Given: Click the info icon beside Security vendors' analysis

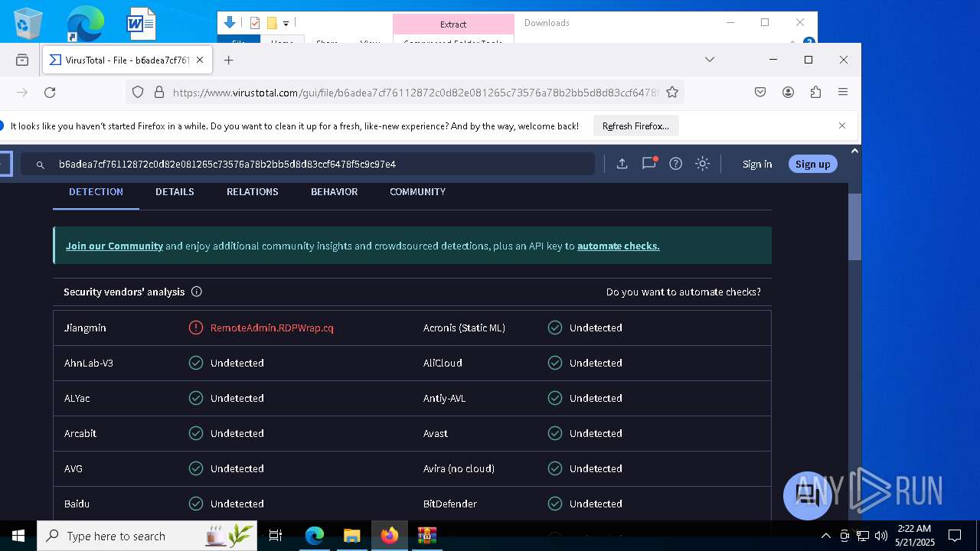Looking at the screenshot, I should (196, 292).
